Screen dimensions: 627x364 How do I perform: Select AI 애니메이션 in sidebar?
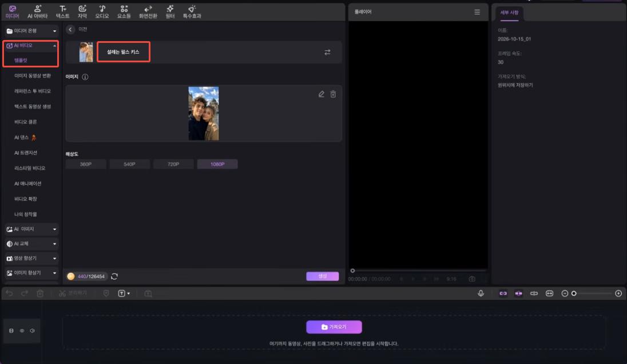click(27, 183)
